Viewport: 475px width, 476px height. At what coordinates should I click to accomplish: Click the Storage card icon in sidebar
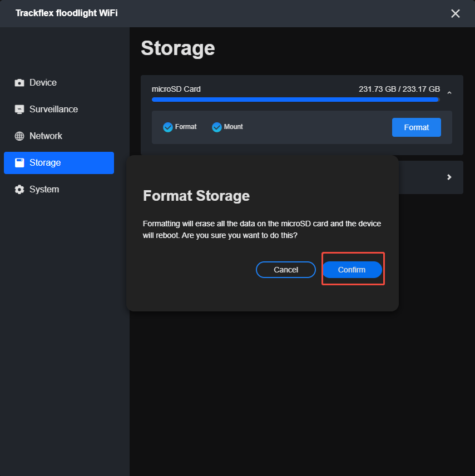[x=19, y=163]
